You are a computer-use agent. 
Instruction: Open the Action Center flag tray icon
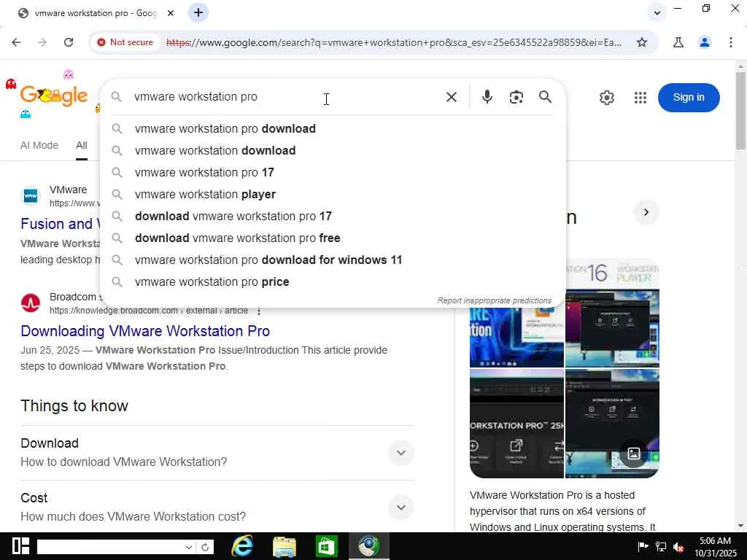(643, 547)
